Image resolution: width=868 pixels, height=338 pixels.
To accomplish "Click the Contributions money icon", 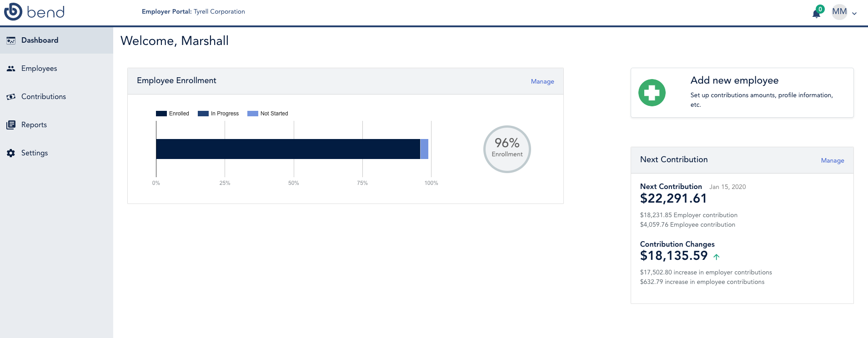I will coord(11,97).
